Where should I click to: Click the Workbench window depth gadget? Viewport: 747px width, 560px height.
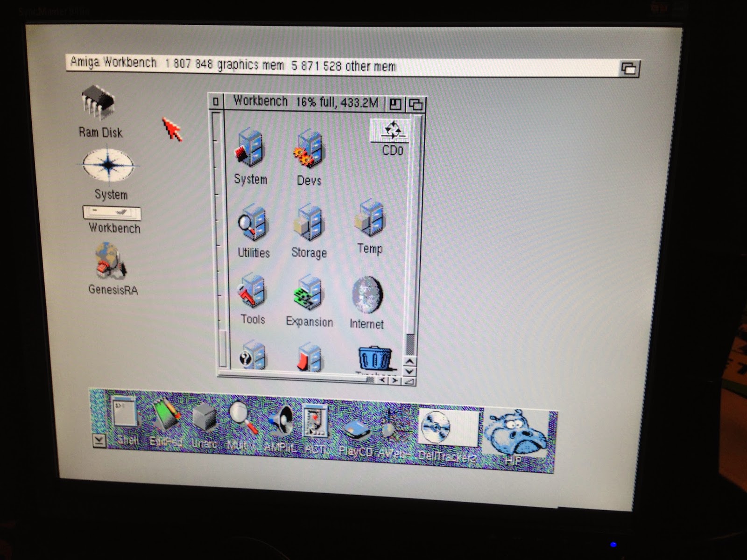coord(416,104)
